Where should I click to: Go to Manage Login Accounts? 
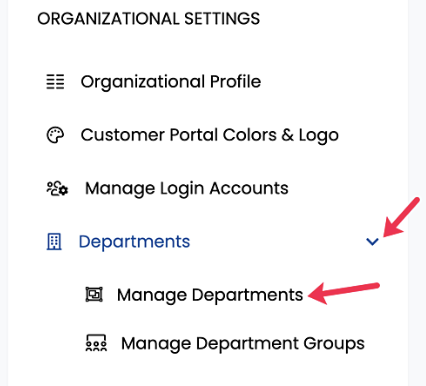[x=187, y=189]
